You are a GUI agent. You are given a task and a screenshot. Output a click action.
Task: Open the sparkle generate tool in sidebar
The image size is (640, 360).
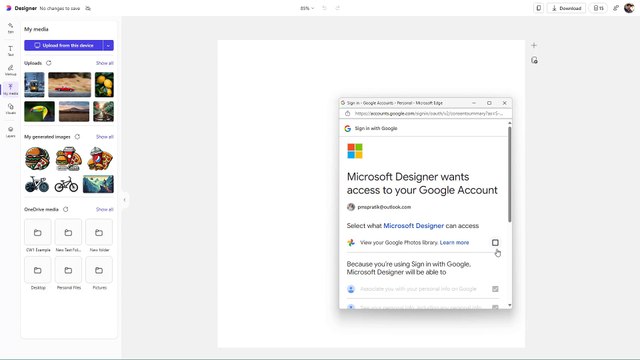[x=11, y=27]
